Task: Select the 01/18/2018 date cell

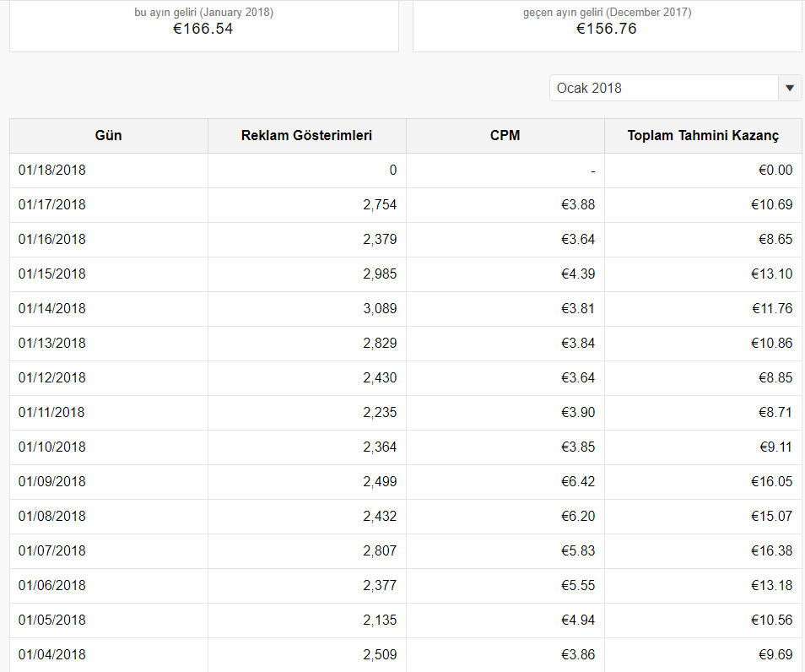Action: [x=52, y=171]
